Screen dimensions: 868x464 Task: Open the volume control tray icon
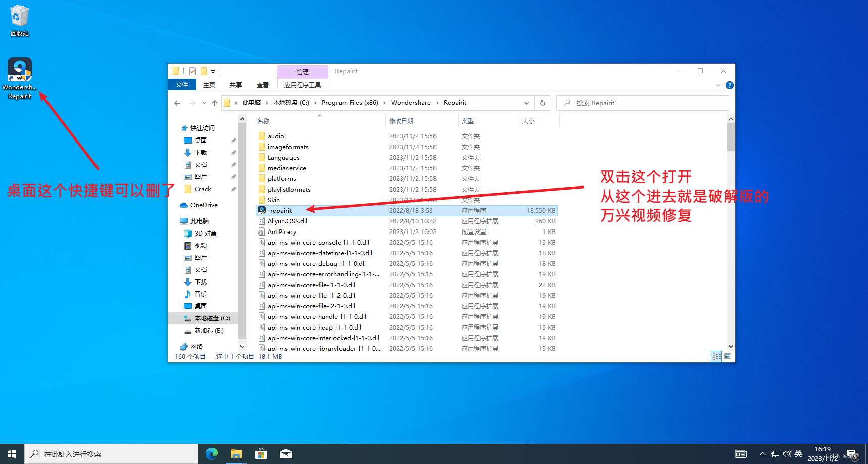(787, 454)
